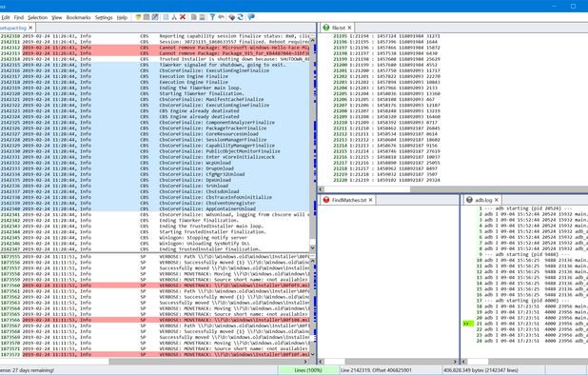Select line 2142325 ComponentAnalyzerFinalize
Viewport: 588px width, 375px height.
tap(155, 123)
